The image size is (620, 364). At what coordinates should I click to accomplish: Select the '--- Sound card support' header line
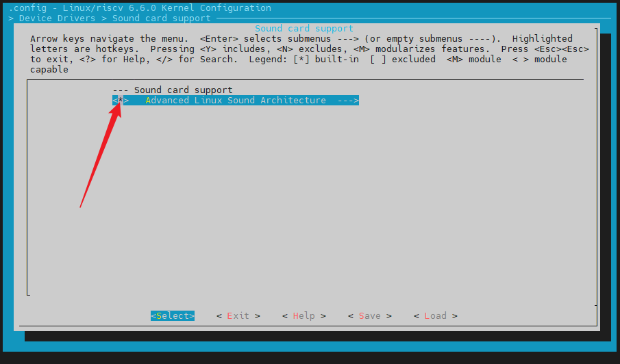point(173,90)
